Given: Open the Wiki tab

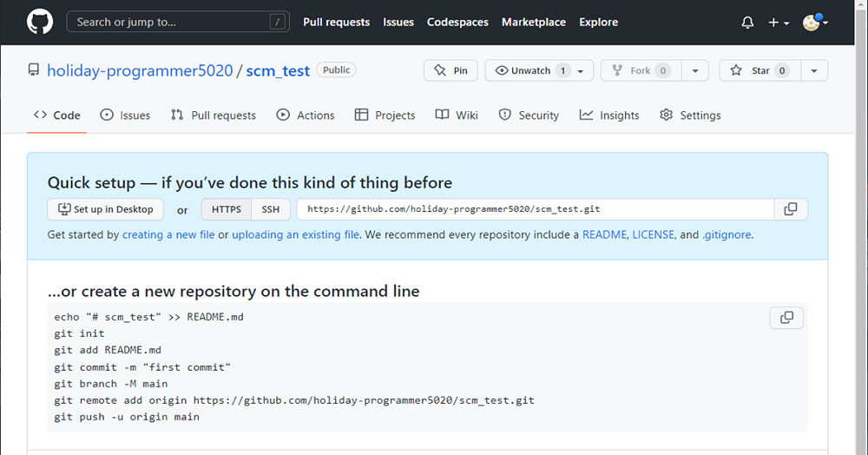Looking at the screenshot, I should pos(457,115).
